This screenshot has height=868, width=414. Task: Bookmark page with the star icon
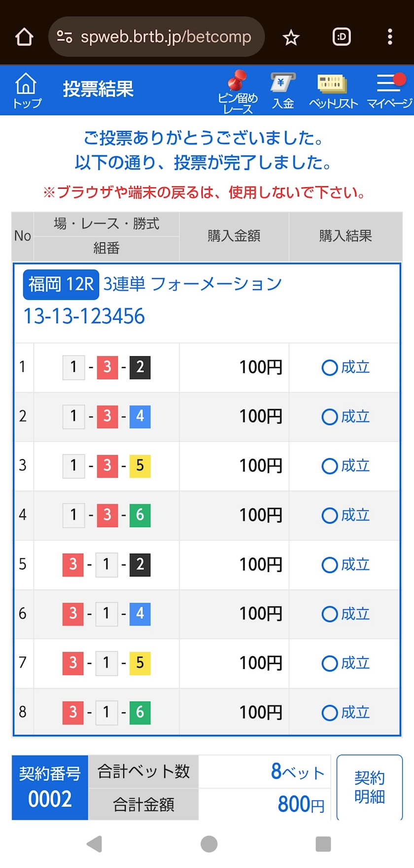[291, 37]
